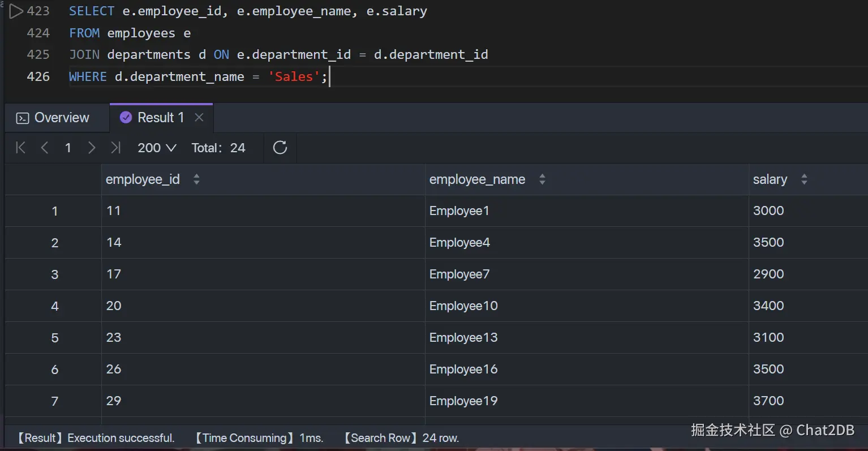The width and height of the screenshot is (868, 451).
Task: Select row number 5 in results
Action: 54,338
